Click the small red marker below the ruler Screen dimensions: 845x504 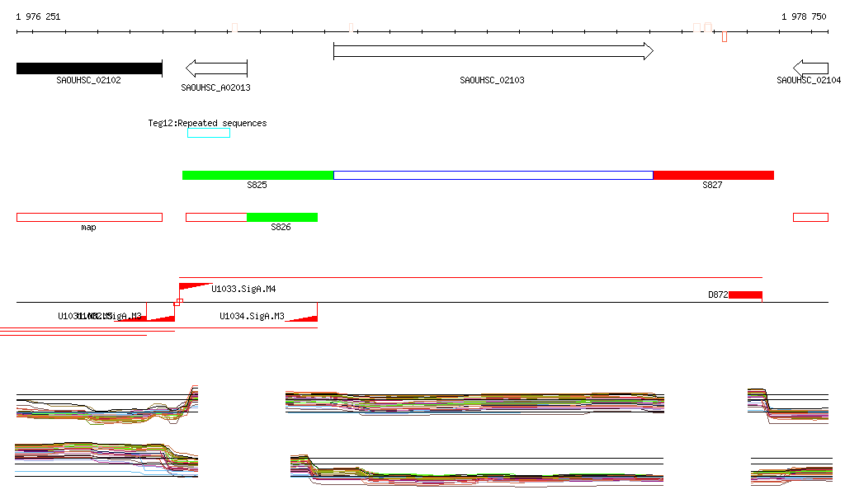point(725,36)
